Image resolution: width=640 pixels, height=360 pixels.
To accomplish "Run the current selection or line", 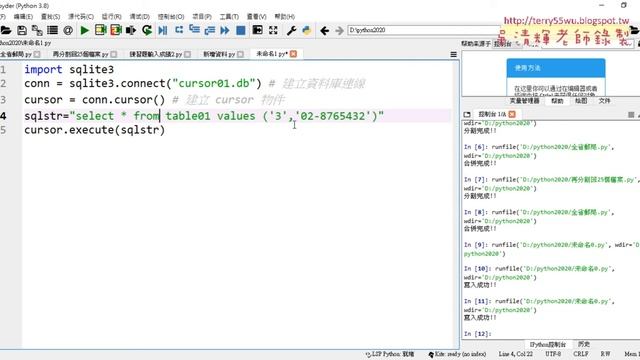I will tap(131, 30).
